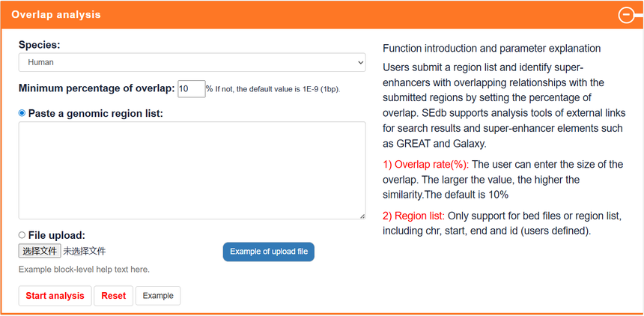
Task: Grab the text area resize handle
Action: [x=362, y=216]
